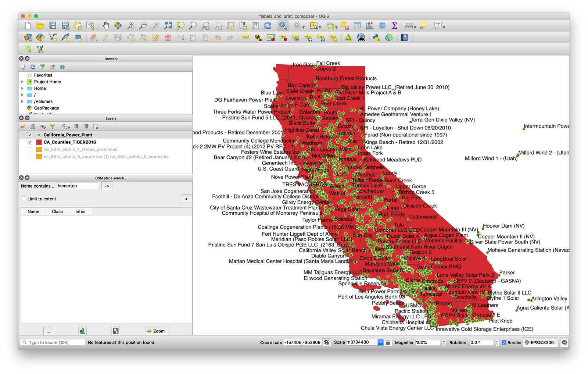Screen dimensions: 588x374
Task: Toggle the scale lock icon
Action: tap(388, 342)
